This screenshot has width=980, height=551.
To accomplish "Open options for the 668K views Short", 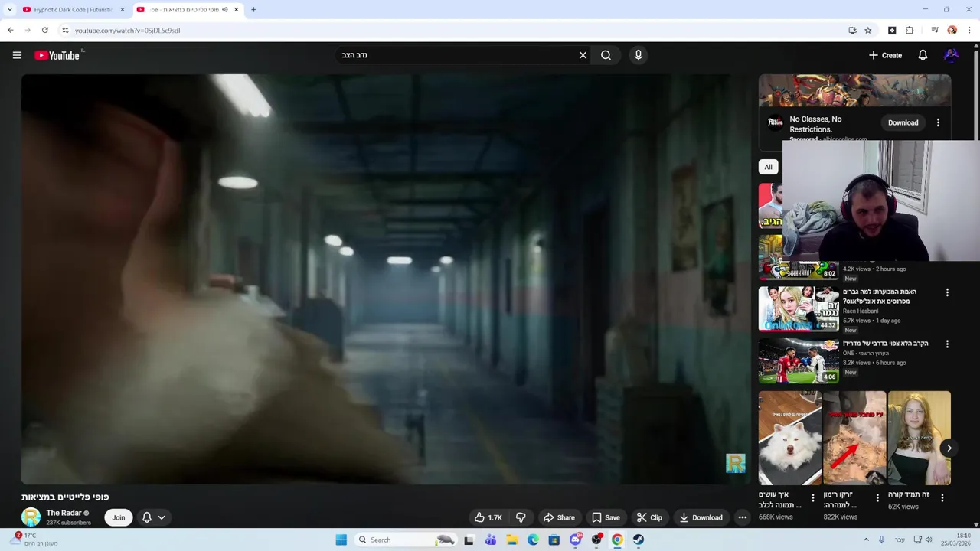I will point(813,497).
